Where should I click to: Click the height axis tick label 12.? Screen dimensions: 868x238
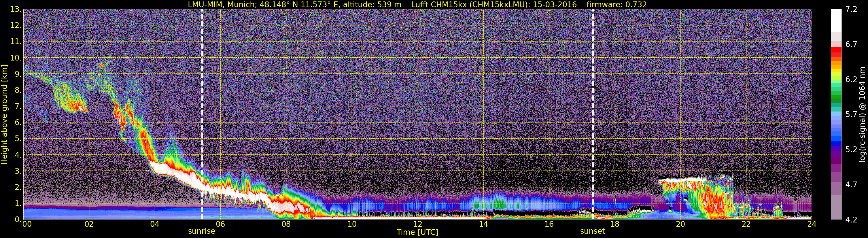(16, 25)
